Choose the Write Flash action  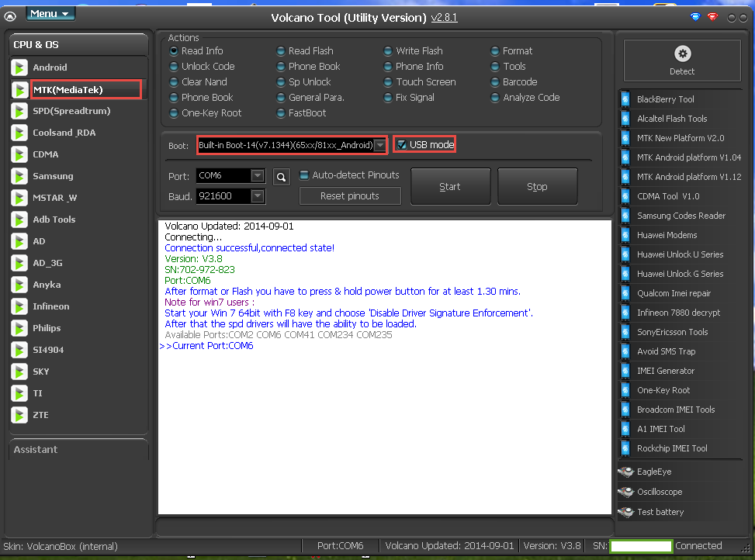[388, 50]
